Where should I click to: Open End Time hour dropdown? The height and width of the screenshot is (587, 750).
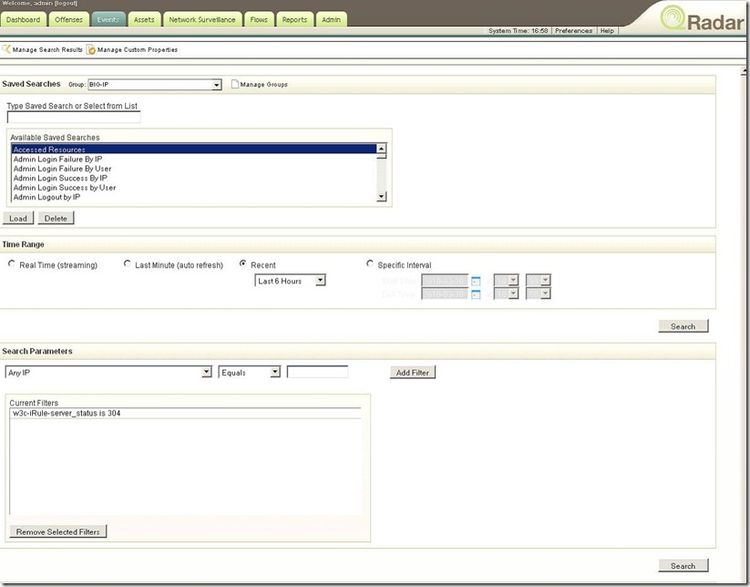(506, 294)
